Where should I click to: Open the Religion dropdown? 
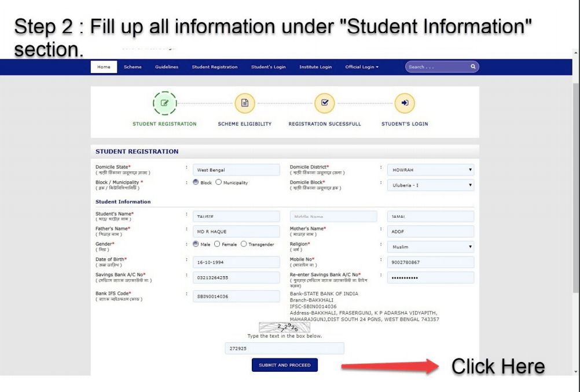coord(431,247)
